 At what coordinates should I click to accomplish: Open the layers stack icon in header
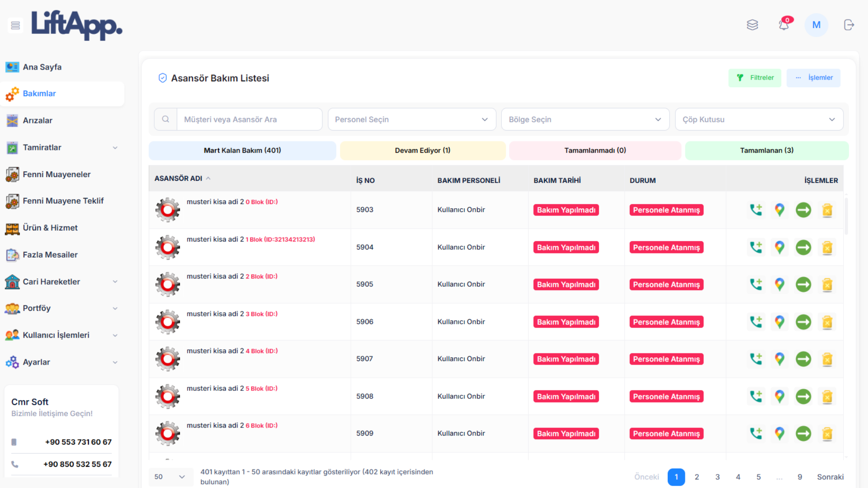752,25
